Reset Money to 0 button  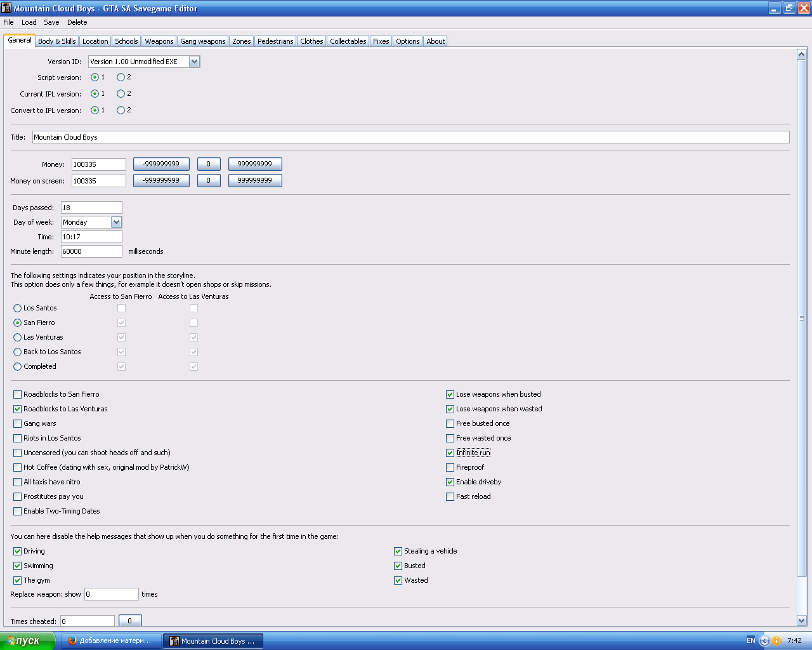click(x=208, y=164)
